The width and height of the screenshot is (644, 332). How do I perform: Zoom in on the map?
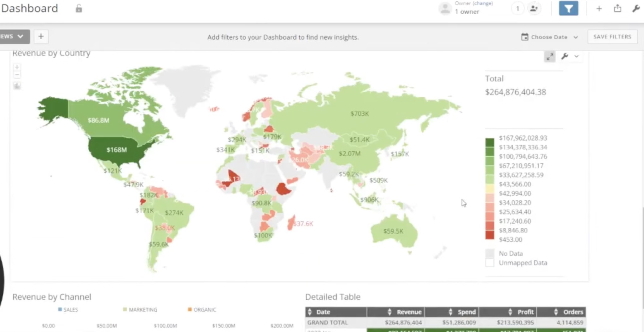(x=17, y=67)
